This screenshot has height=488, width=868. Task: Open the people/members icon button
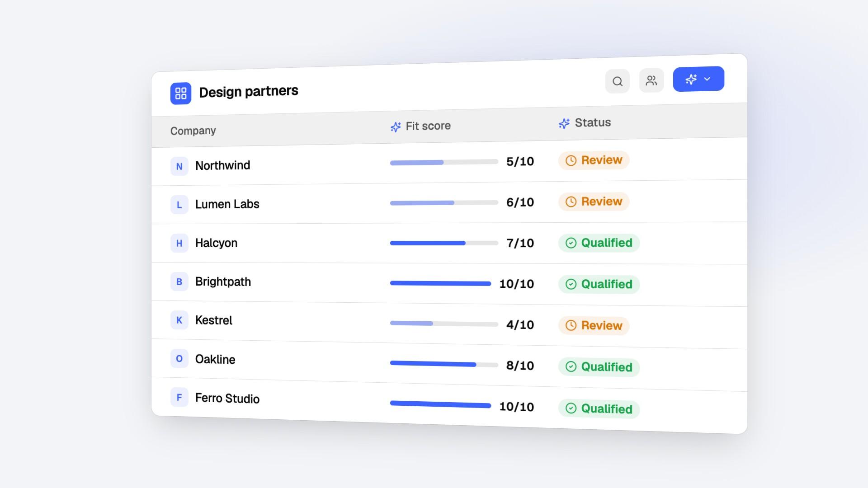tap(651, 80)
